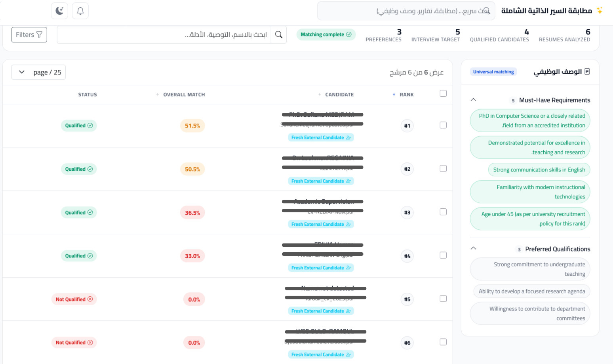Viewport: 613px width, 364px height.
Task: Click Strong communication skills in English chip
Action: click(539, 170)
